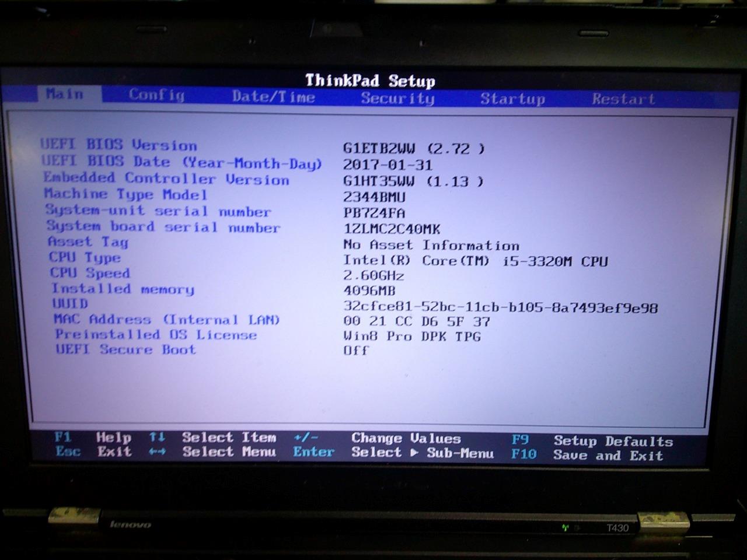Image resolution: width=747 pixels, height=560 pixels.
Task: Click the ThinkPad Setup title
Action: click(370, 80)
